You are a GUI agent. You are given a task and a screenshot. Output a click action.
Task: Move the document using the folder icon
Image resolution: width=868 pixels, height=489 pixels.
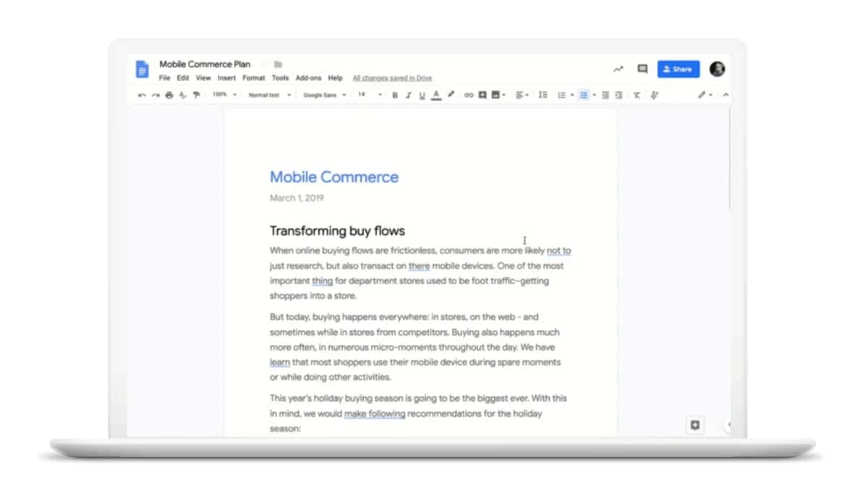[278, 64]
